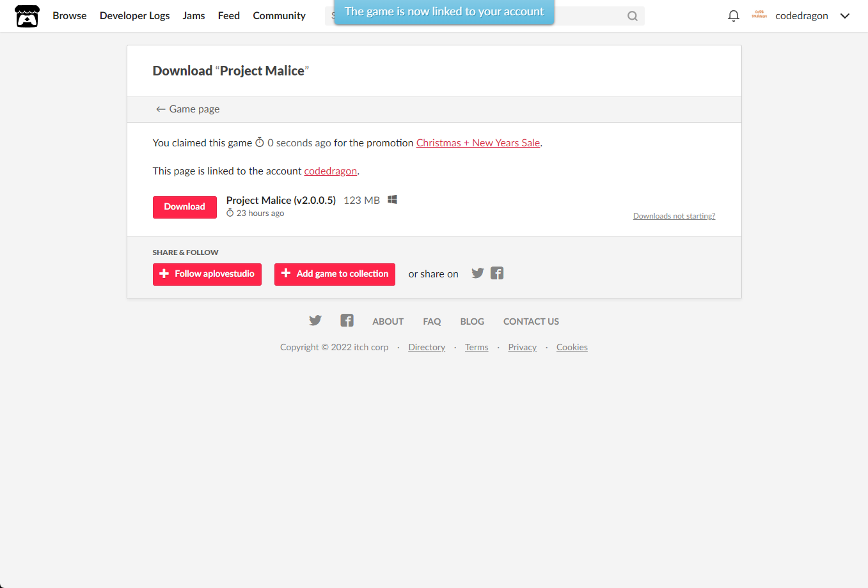Screen dimensions: 868x588
Task: Open the Cookies link
Action: click(x=572, y=347)
